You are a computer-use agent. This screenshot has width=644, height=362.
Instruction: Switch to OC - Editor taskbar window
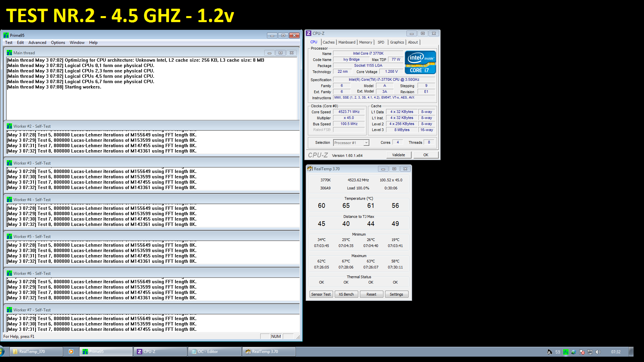pyautogui.click(x=215, y=352)
